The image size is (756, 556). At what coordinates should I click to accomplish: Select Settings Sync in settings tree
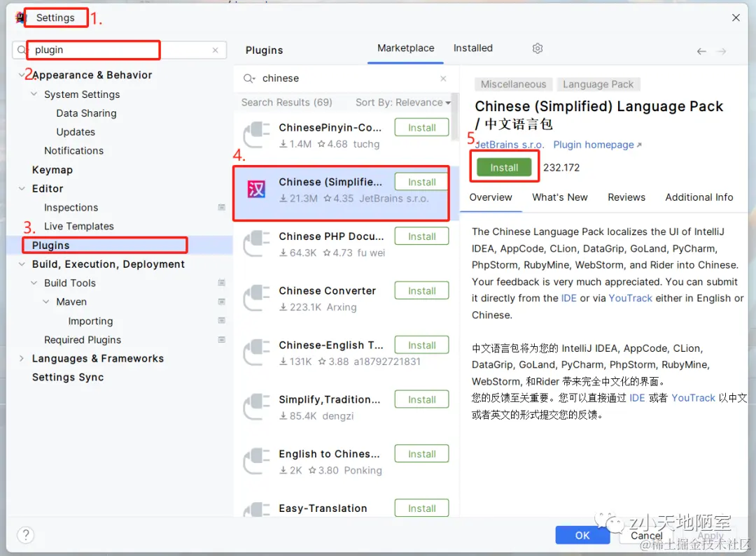click(68, 377)
